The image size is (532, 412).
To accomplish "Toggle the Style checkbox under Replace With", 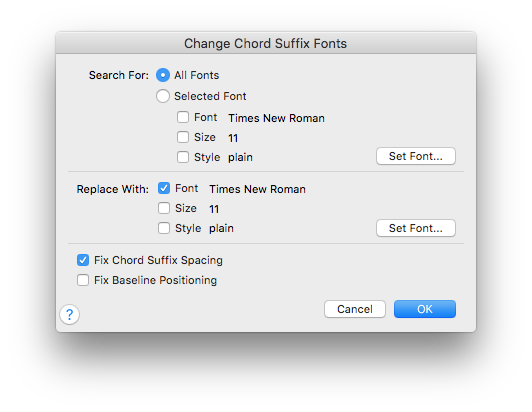I will coord(164,228).
